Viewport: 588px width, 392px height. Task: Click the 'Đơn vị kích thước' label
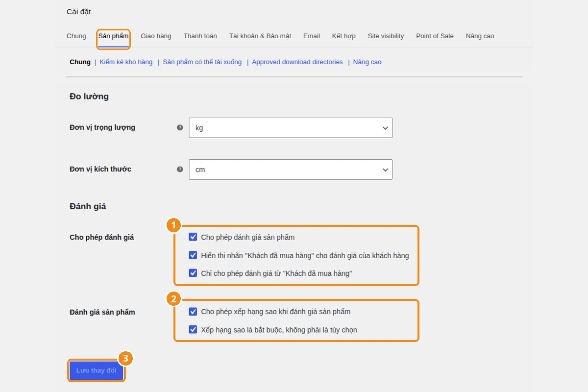click(x=100, y=169)
